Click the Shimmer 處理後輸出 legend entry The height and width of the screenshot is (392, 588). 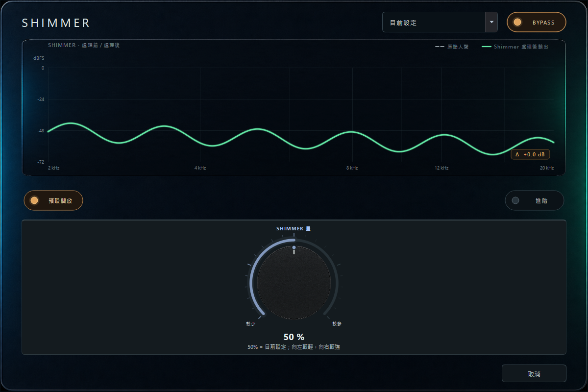[515, 47]
